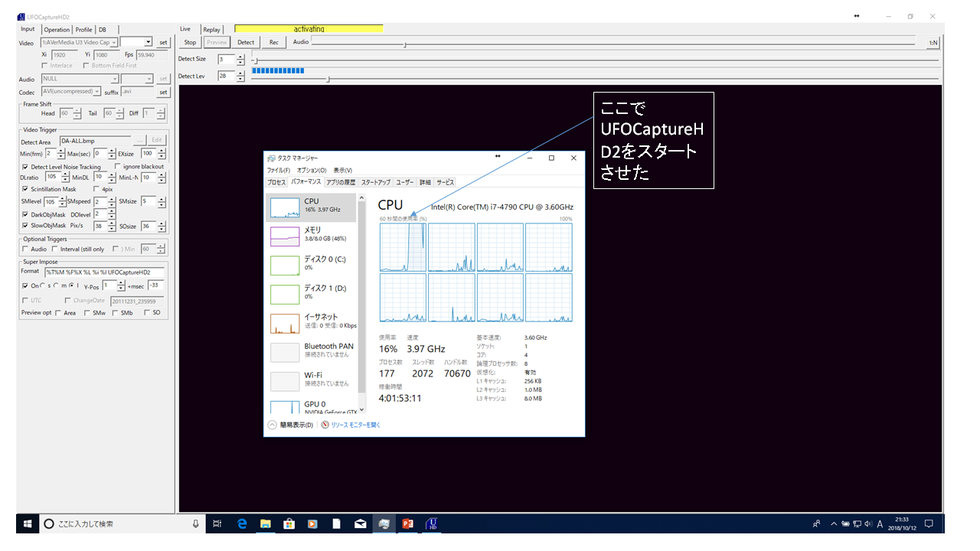The image size is (980, 551).
Task: Click the Stop button
Action: [190, 42]
